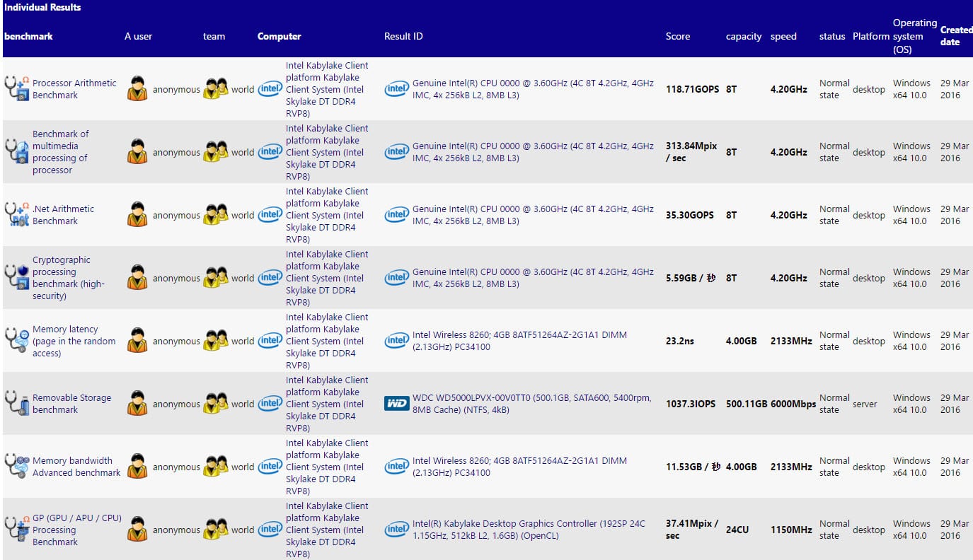Click the Intel Result ID logo in GP Processing row
This screenshot has width=973, height=560.
coord(396,530)
